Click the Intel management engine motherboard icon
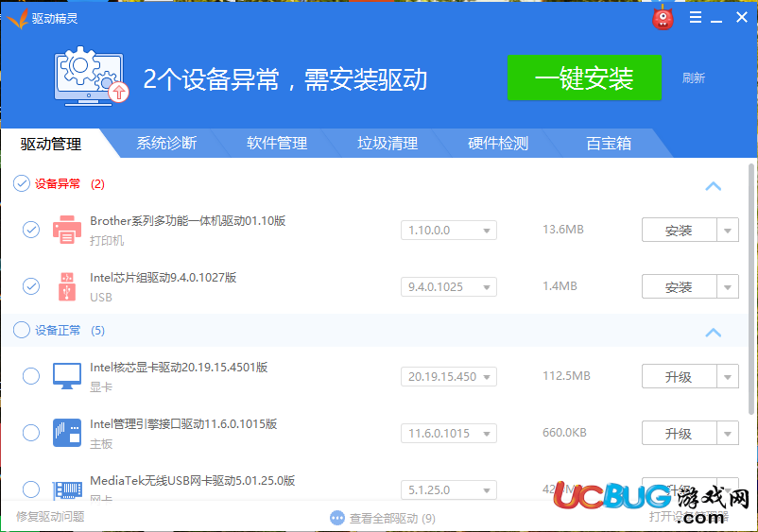The image size is (758, 532). point(67,433)
